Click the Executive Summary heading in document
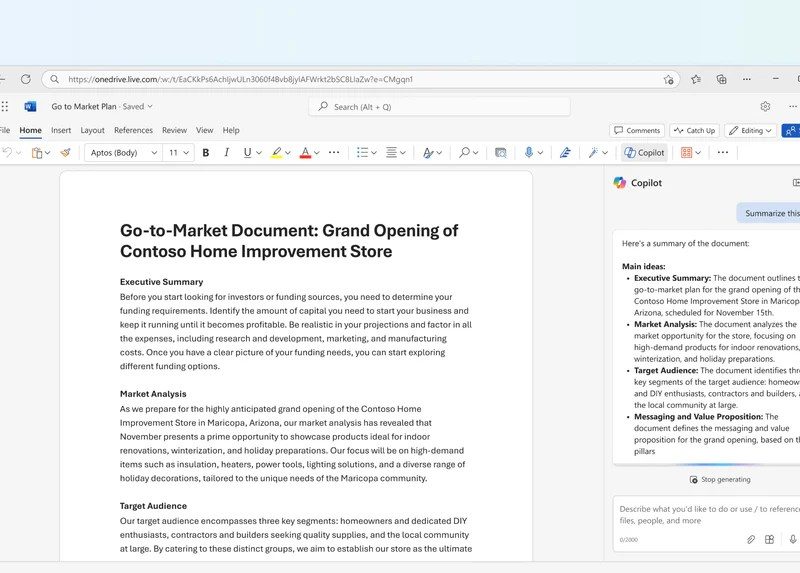This screenshot has width=800, height=573. pos(161,282)
